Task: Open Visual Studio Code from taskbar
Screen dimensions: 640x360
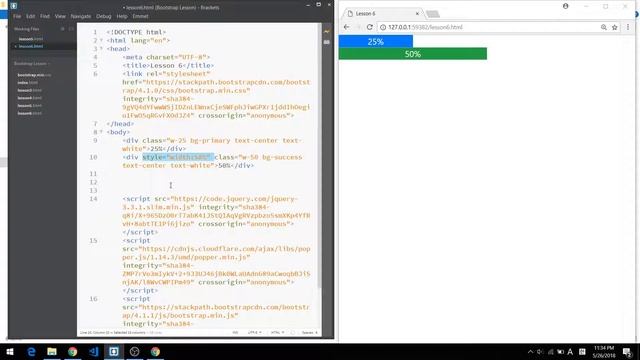Action: 93,351
